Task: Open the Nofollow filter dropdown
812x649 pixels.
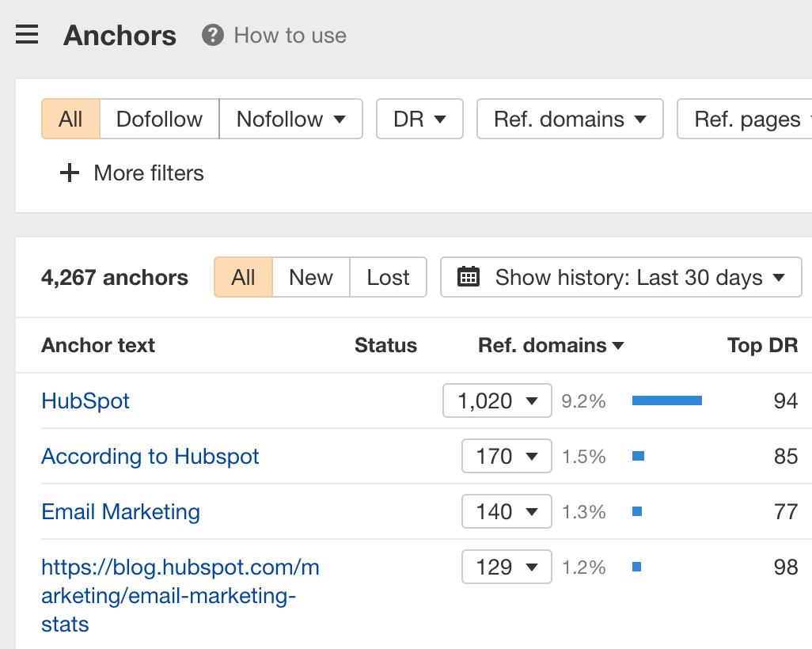Action: [290, 119]
